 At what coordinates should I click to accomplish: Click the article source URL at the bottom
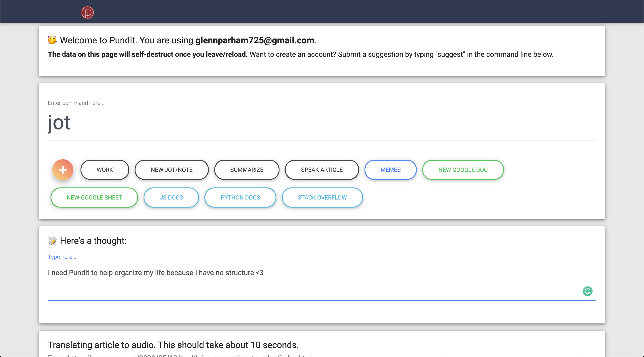pyautogui.click(x=180, y=356)
